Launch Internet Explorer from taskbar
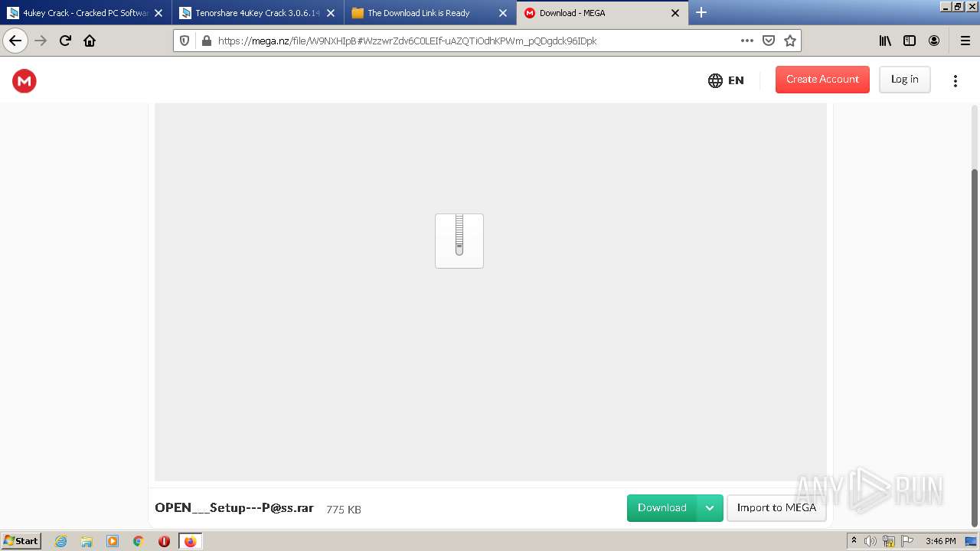The width and height of the screenshot is (980, 551). pos(61,541)
